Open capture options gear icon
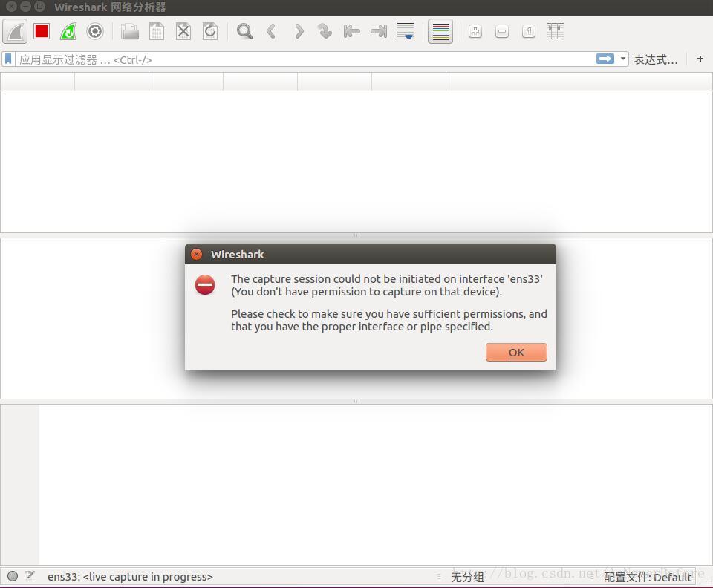This screenshot has width=713, height=588. (x=95, y=31)
